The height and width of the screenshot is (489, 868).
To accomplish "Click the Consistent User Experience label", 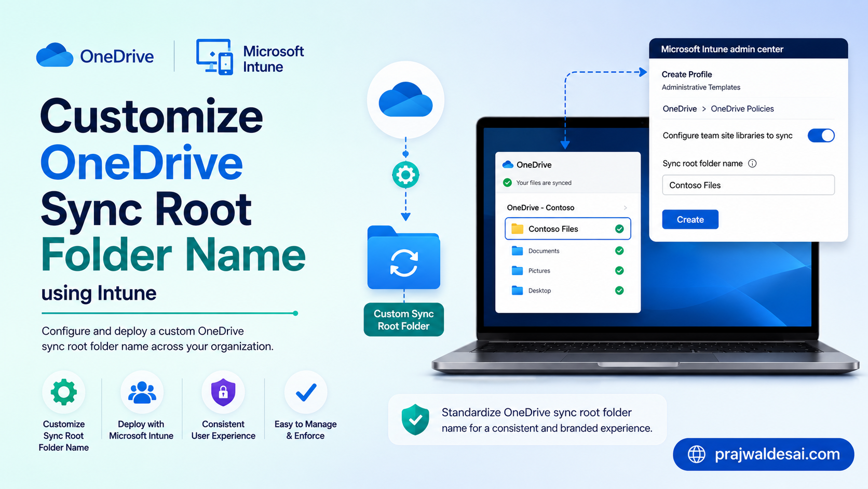I will point(223,430).
